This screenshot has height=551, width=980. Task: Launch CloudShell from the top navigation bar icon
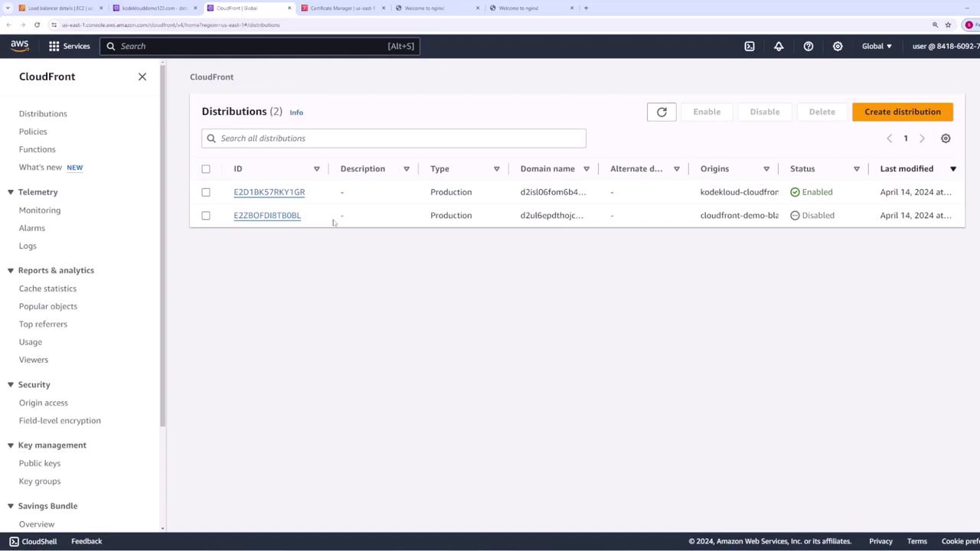click(750, 46)
